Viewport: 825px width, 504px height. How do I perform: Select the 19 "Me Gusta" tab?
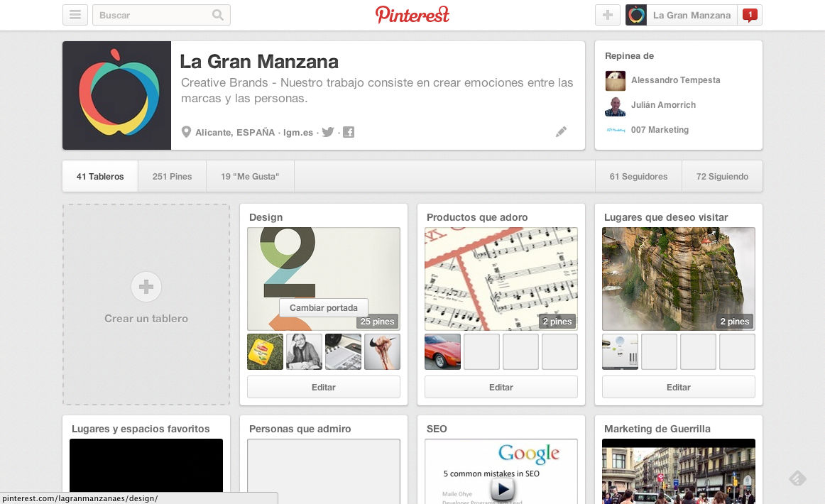pyautogui.click(x=250, y=176)
